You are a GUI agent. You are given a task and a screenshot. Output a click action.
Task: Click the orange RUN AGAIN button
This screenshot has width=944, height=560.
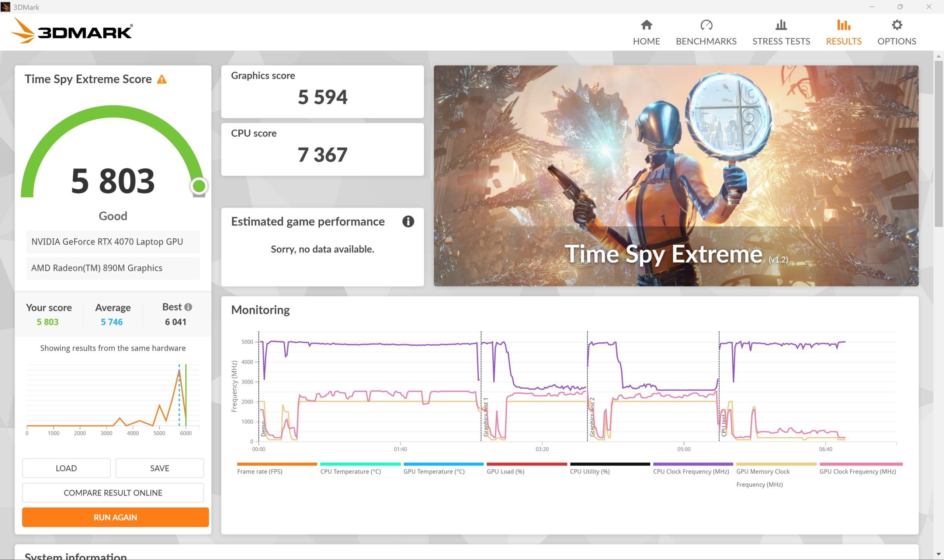(x=115, y=517)
